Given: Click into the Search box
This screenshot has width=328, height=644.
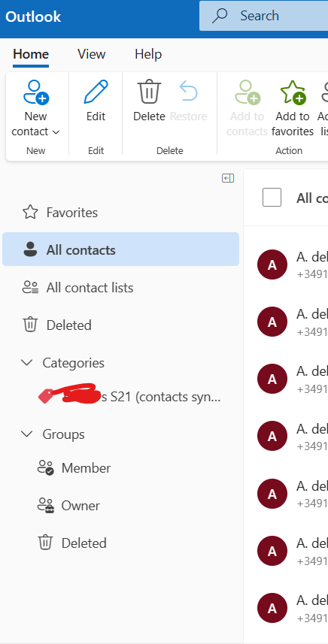Looking at the screenshot, I should (263, 16).
